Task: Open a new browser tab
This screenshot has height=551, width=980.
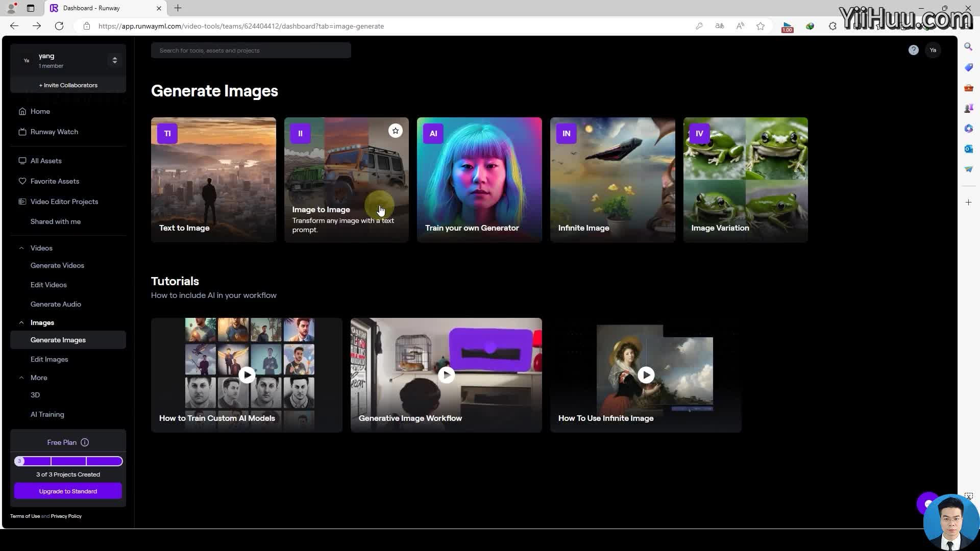Action: click(x=178, y=8)
